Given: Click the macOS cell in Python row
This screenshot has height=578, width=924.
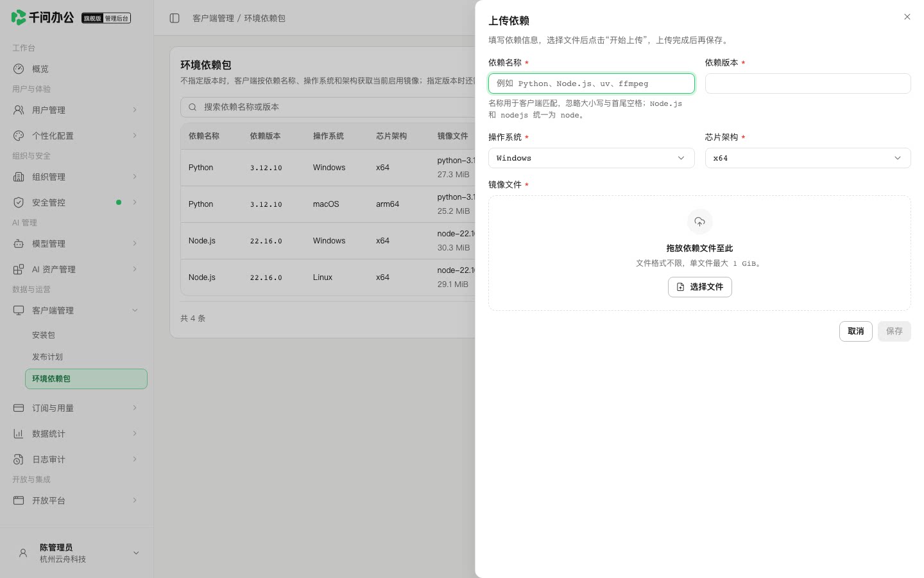Looking at the screenshot, I should tap(326, 204).
